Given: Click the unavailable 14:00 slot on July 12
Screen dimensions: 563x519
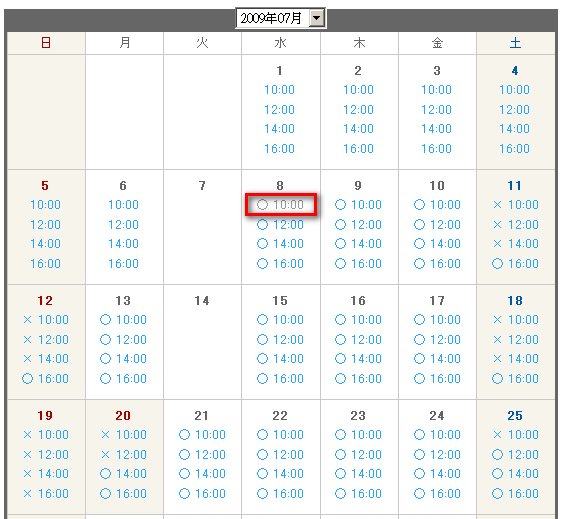Looking at the screenshot, I should click(46, 358).
